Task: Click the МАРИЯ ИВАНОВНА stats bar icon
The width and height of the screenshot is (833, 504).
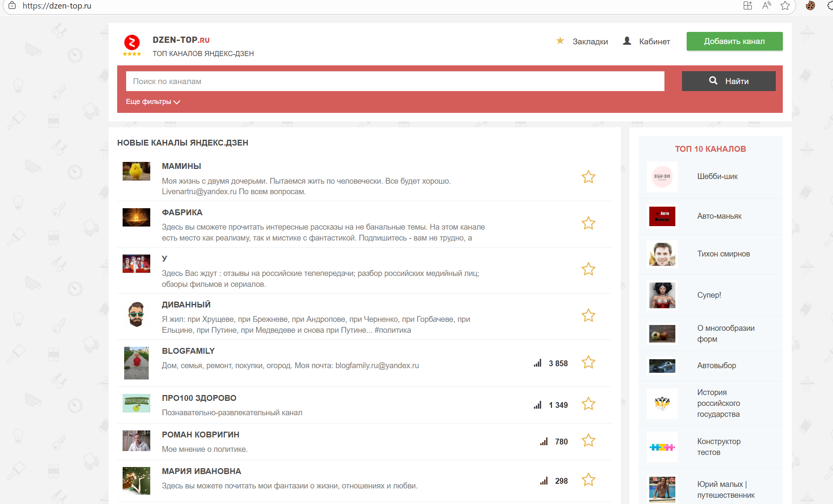Action: click(x=544, y=481)
